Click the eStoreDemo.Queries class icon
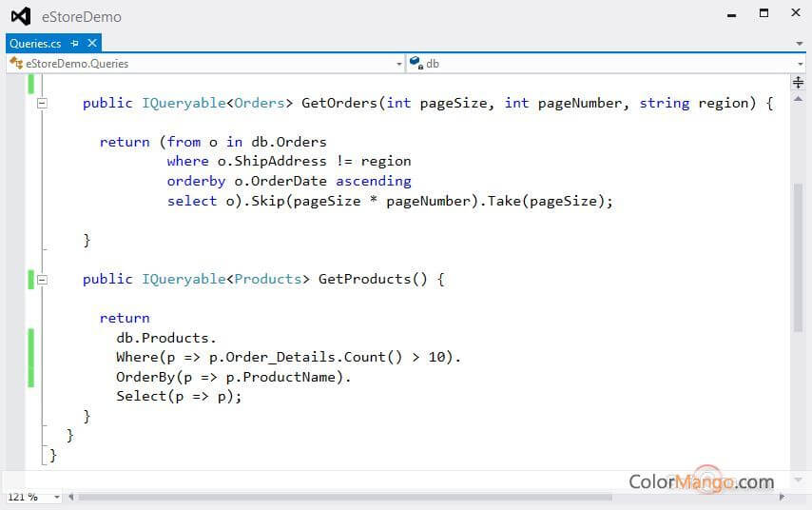The image size is (812, 510). (16, 64)
